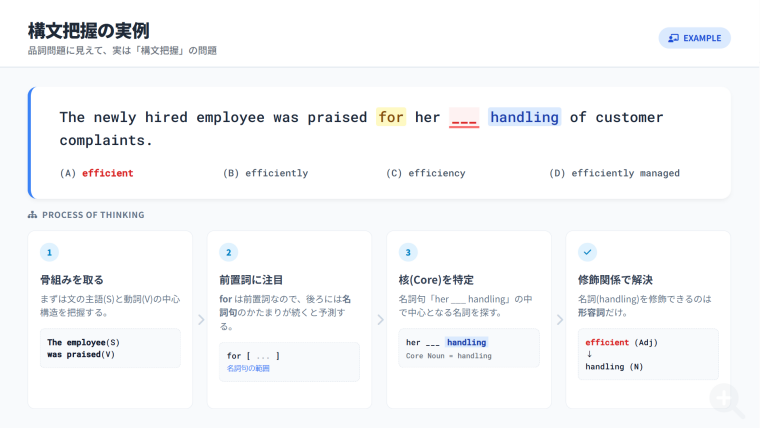760x428 pixels.
Task: Select the step 1 number circle
Action: click(49, 253)
